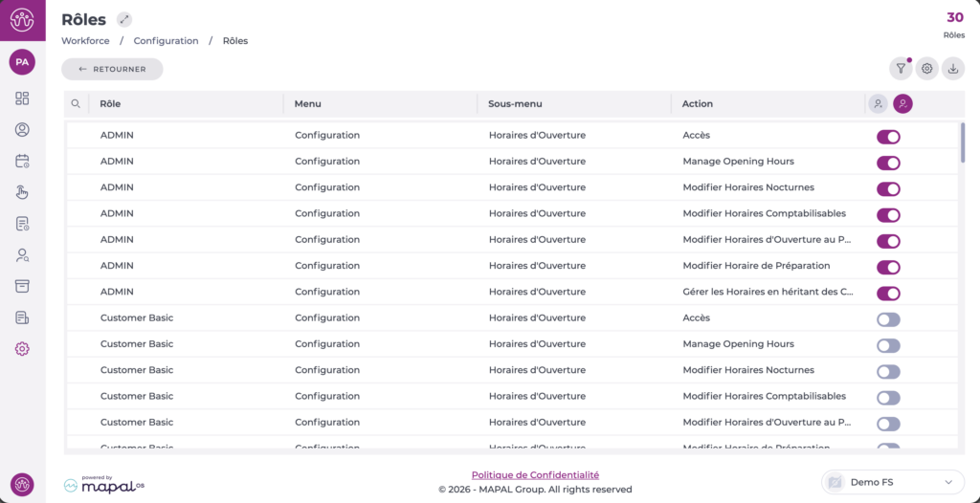The width and height of the screenshot is (980, 503).
Task: Open Politique de Confidentialité link
Action: (535, 475)
